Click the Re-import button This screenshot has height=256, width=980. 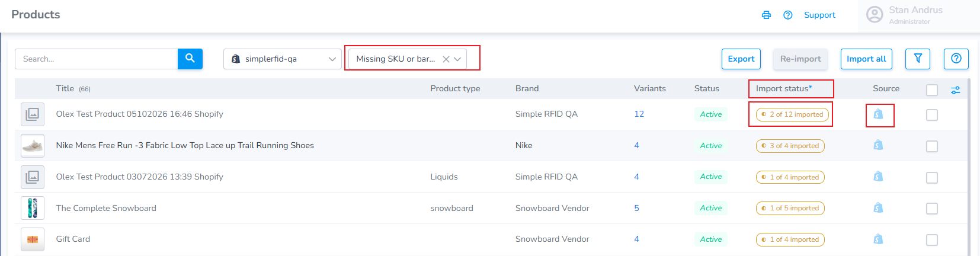point(800,59)
